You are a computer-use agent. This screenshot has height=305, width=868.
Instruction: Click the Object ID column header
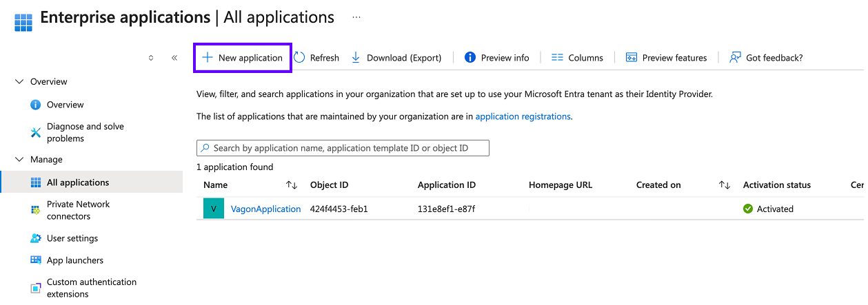point(330,185)
